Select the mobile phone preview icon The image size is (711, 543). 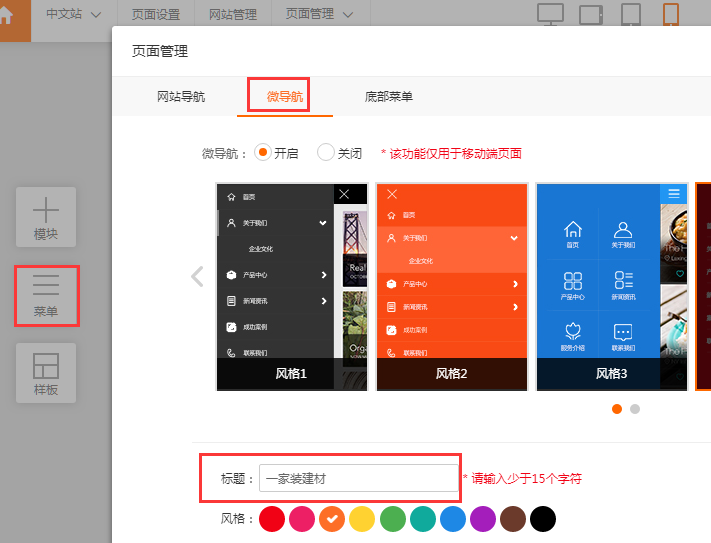(x=670, y=14)
